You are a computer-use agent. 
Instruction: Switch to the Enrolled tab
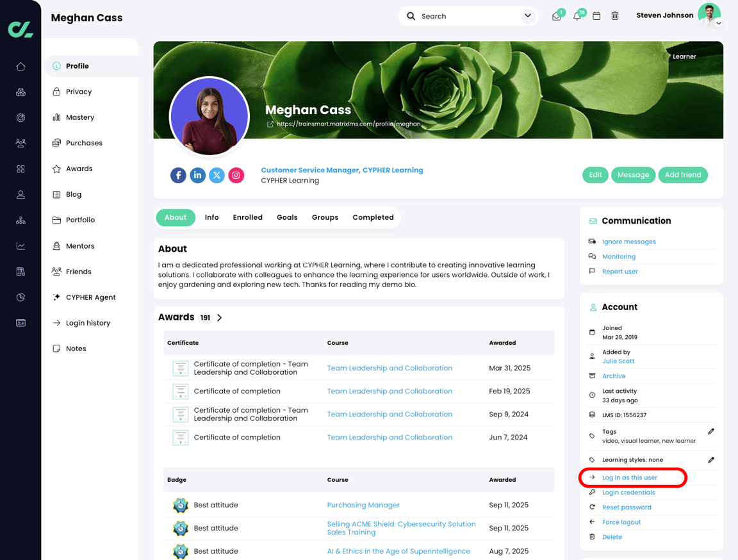pyautogui.click(x=247, y=217)
